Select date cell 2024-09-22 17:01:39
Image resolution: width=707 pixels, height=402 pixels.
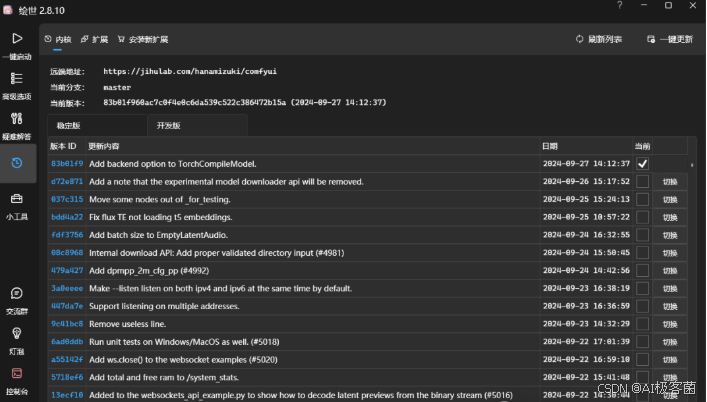pos(586,342)
